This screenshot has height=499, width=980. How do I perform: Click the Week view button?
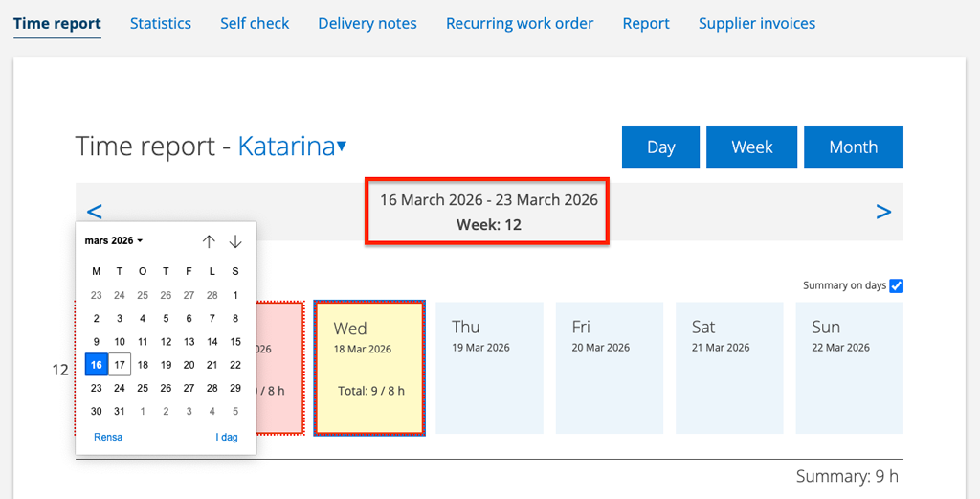[751, 147]
